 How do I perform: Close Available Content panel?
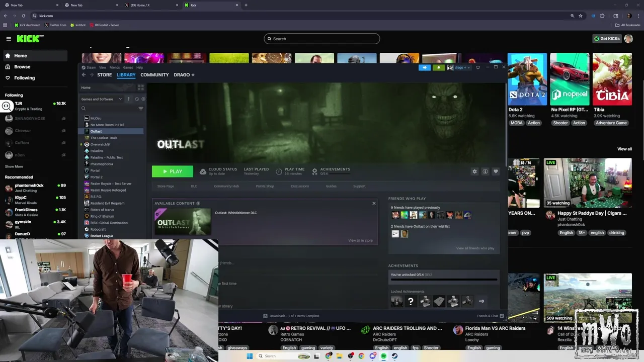374,204
